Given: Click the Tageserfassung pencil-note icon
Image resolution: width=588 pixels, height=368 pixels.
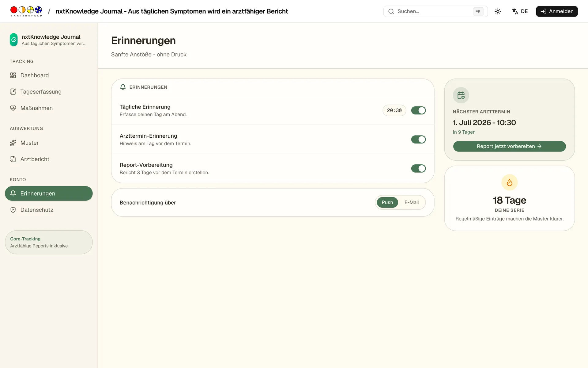Looking at the screenshot, I should (13, 92).
